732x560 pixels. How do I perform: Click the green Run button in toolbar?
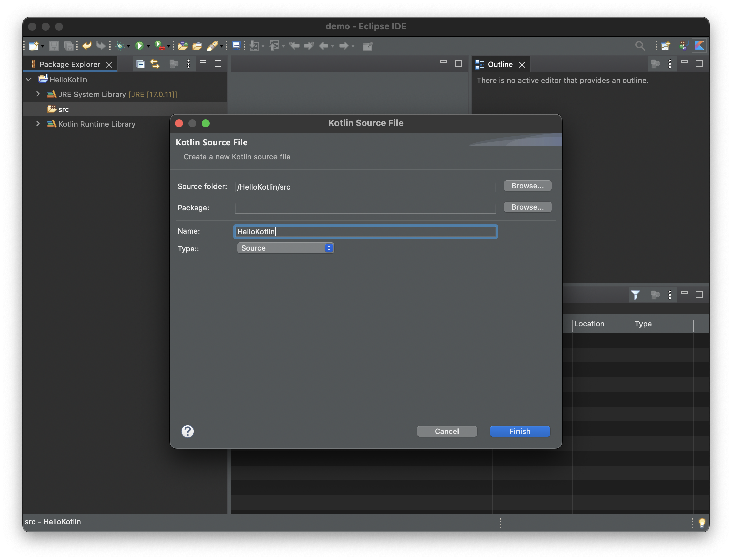[x=139, y=46]
